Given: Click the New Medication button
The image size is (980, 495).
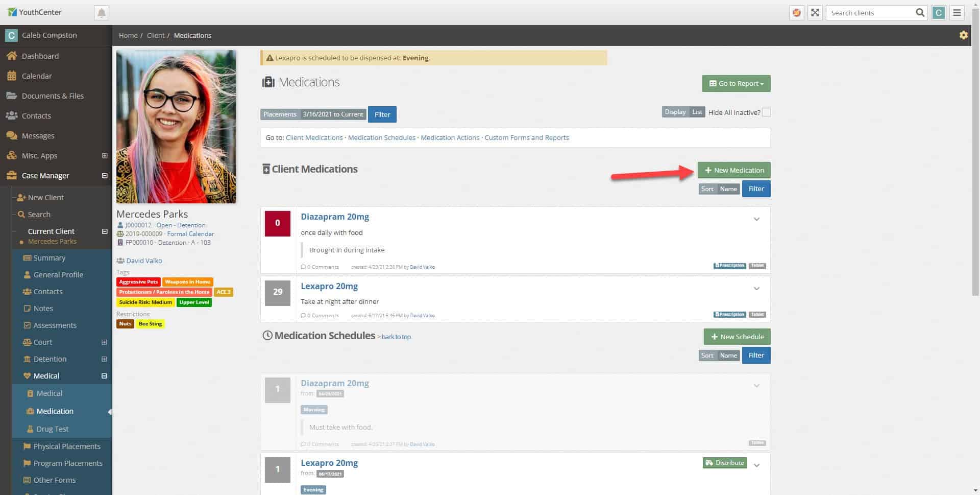Looking at the screenshot, I should [x=734, y=170].
